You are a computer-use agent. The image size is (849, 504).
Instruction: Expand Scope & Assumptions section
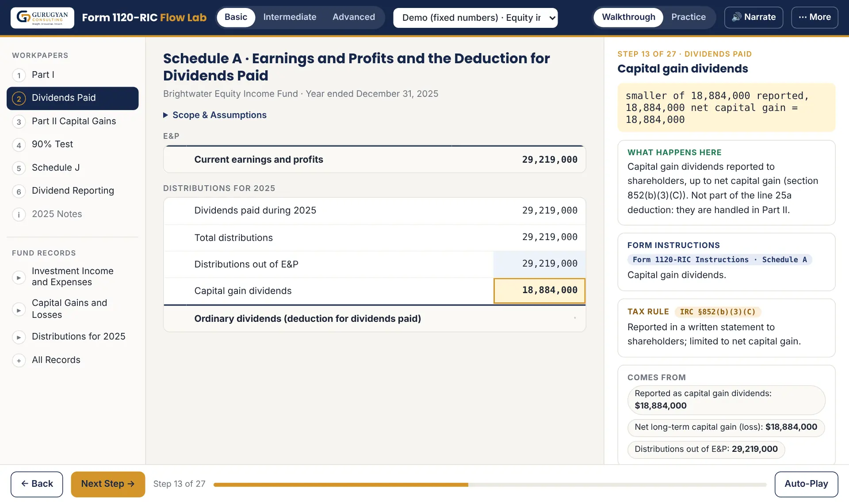pyautogui.click(x=215, y=115)
